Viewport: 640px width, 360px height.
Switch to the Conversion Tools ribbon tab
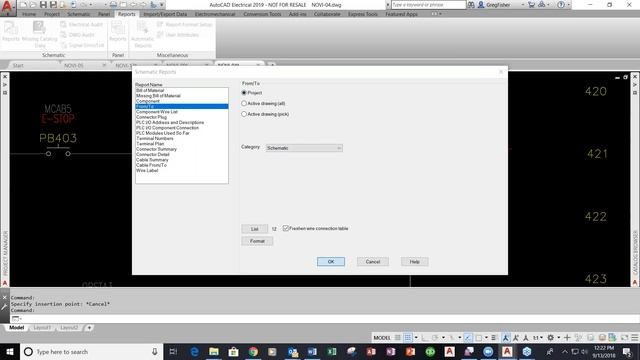tap(262, 14)
